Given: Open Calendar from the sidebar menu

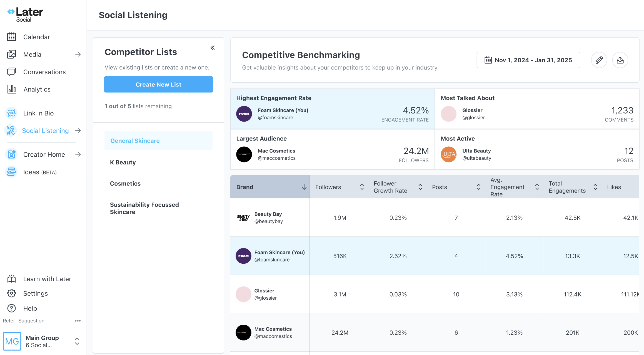Looking at the screenshot, I should 36,37.
